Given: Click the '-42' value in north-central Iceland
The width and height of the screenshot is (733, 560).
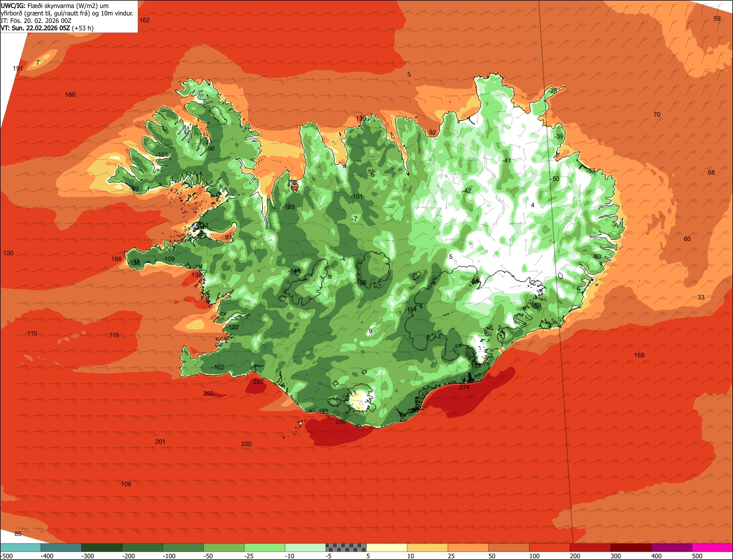Looking at the screenshot, I should [467, 191].
